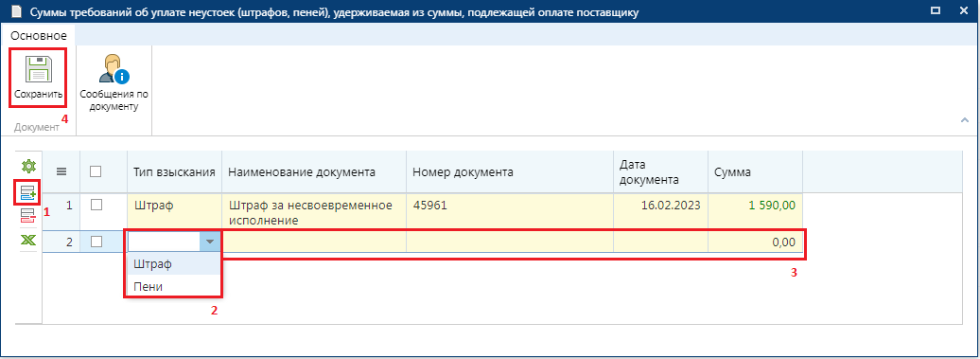The height and width of the screenshot is (359, 980).
Task: Check the box for row 2
Action: coord(96,242)
